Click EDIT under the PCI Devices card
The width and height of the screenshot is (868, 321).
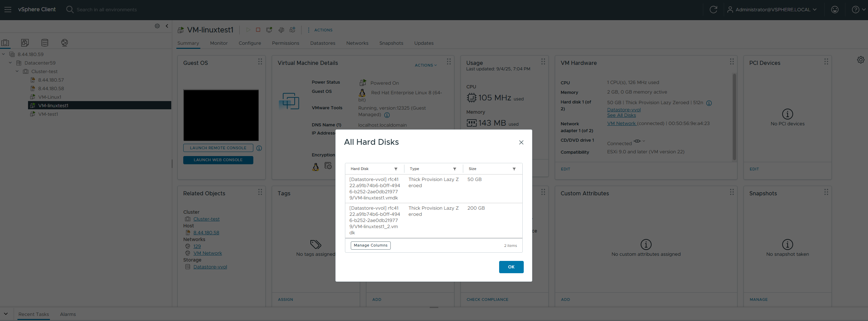pyautogui.click(x=754, y=169)
